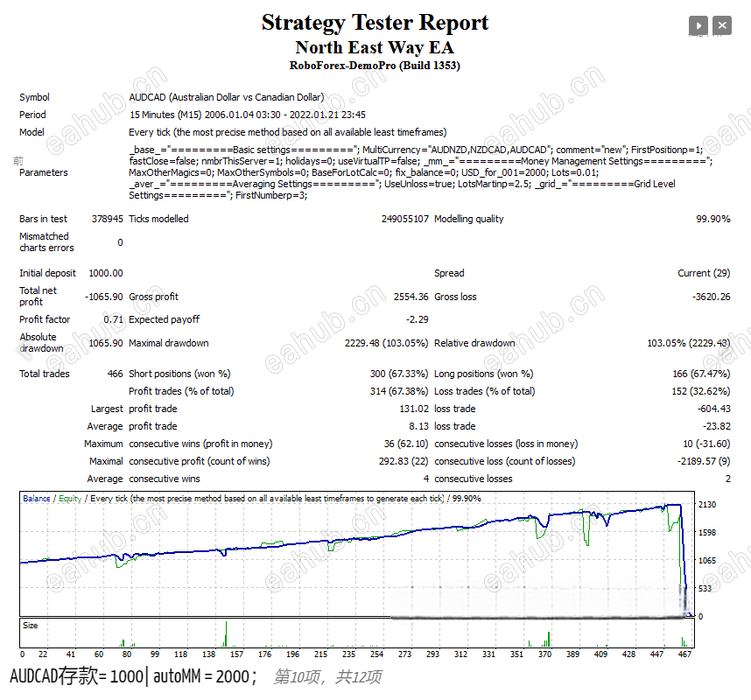Screen dimensions: 751x700
Task: Select the Long positions value 166 (67.47%)
Action: [701, 374]
